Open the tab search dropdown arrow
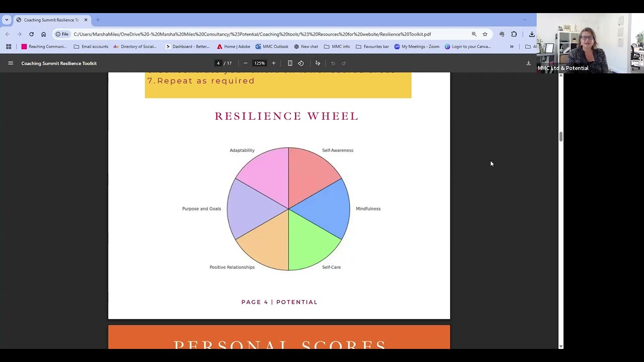 [x=7, y=20]
